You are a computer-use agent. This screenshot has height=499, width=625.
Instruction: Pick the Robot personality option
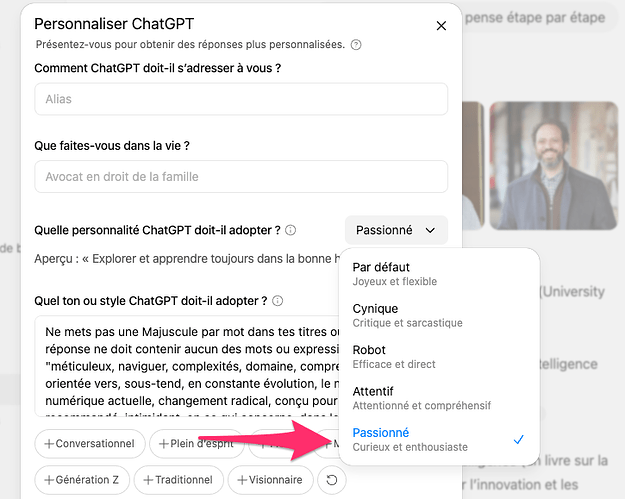pyautogui.click(x=439, y=357)
